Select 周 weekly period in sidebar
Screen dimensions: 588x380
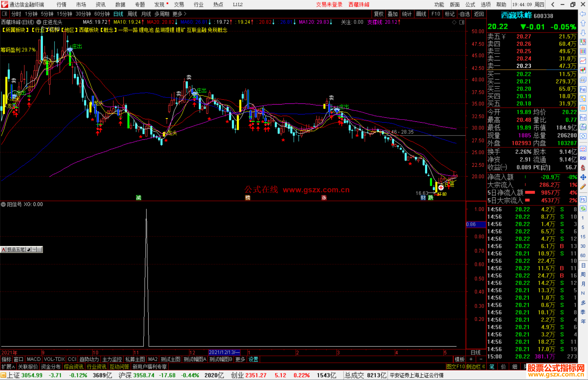tap(583, 274)
